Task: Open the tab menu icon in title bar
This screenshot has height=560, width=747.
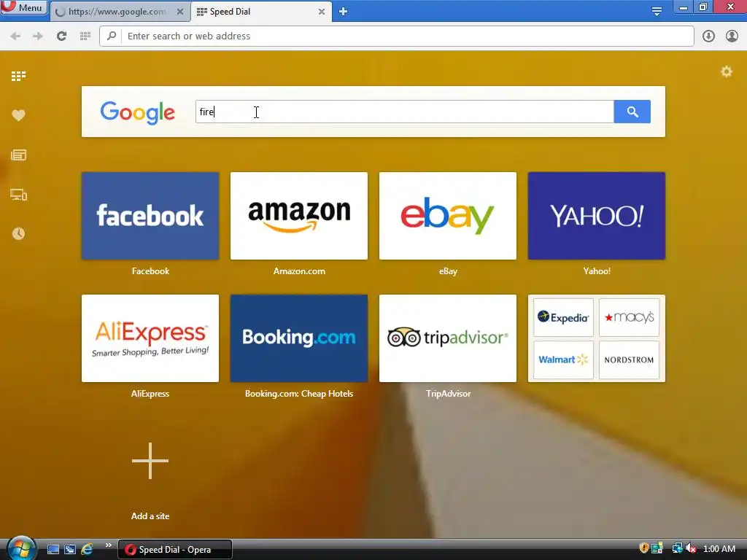Action: [x=657, y=11]
